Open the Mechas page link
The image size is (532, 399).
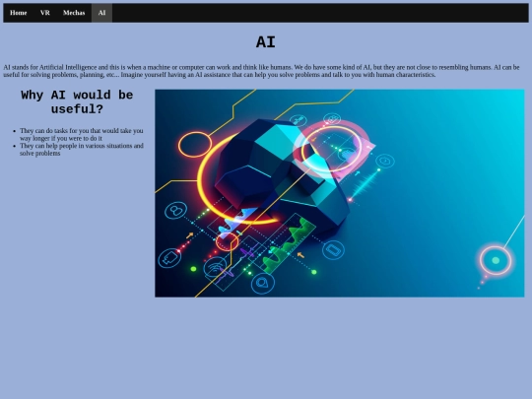point(74,13)
